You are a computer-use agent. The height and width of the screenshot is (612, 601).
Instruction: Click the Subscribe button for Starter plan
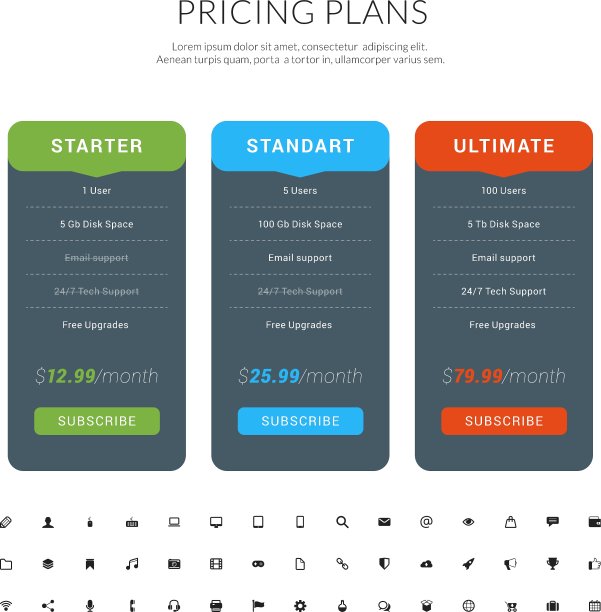click(97, 421)
